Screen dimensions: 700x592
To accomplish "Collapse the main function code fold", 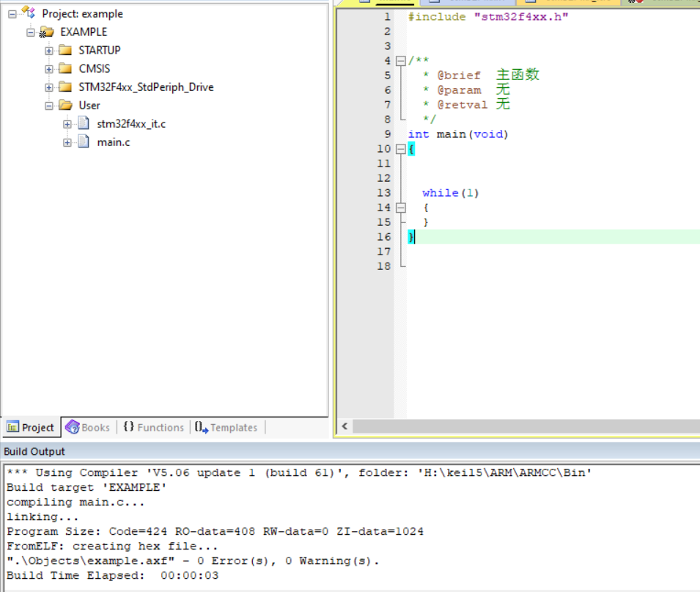I will [399, 148].
